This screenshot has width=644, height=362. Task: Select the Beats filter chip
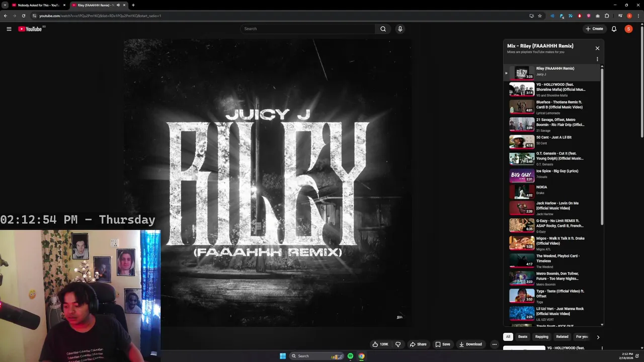523,337
